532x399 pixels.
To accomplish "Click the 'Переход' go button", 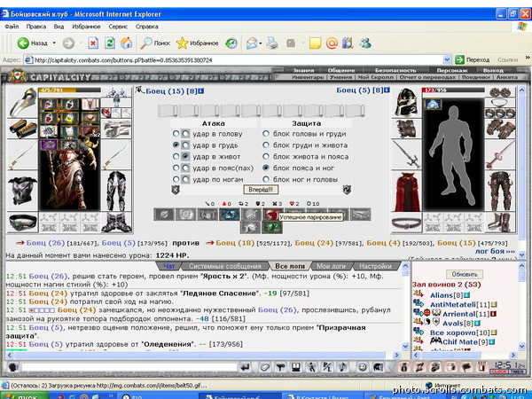I will pyautogui.click(x=473, y=59).
